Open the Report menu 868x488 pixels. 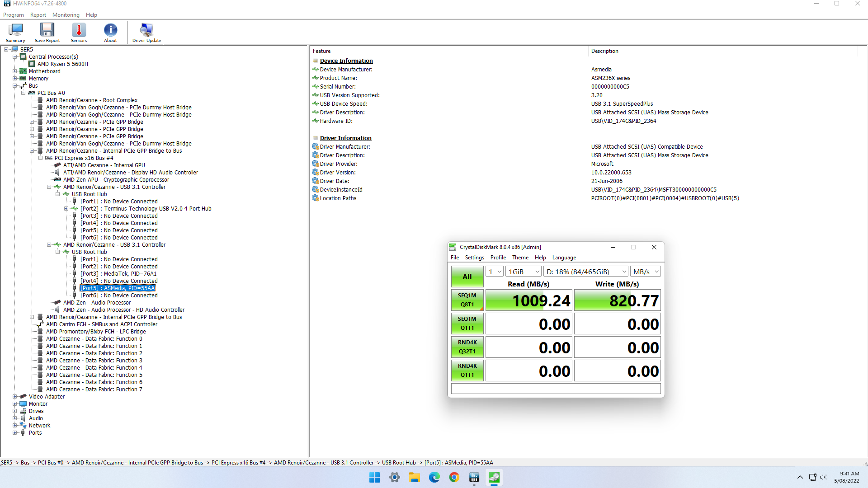[x=38, y=15]
